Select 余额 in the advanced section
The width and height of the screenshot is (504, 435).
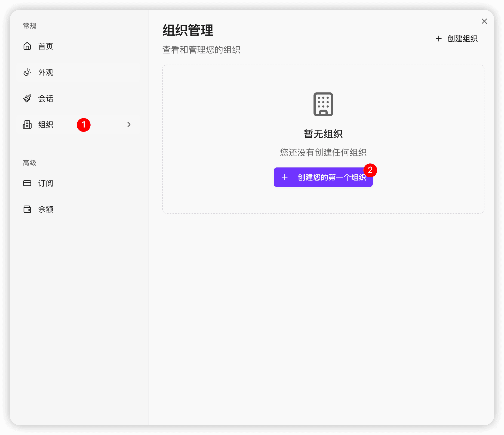[46, 209]
